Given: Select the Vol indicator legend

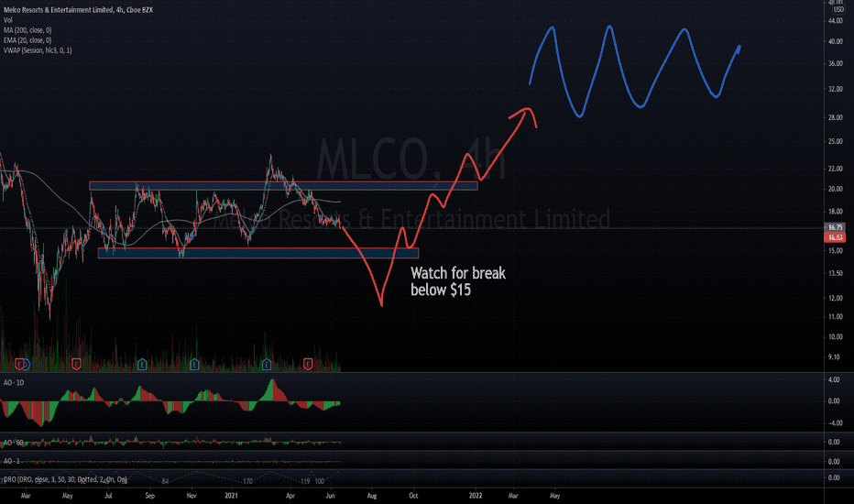Looking at the screenshot, I should (7, 20).
